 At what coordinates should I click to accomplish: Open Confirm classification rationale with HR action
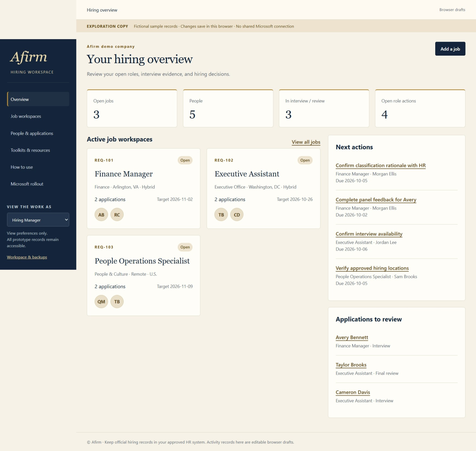click(381, 165)
